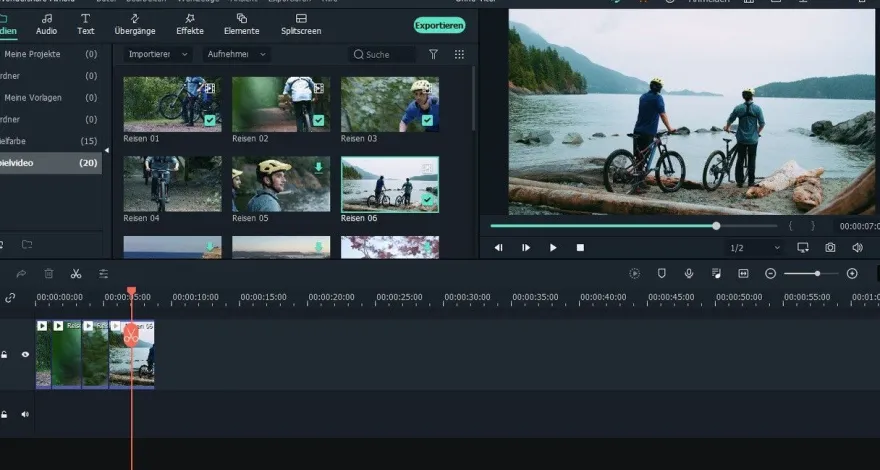This screenshot has height=470, width=880.
Task: Click the render preview icon
Action: pyautogui.click(x=635, y=273)
